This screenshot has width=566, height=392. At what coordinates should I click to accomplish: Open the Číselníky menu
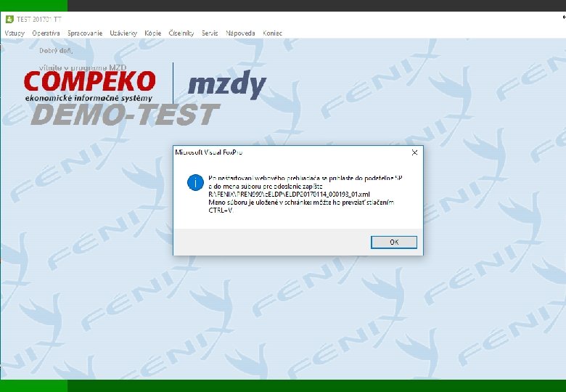[x=181, y=33]
